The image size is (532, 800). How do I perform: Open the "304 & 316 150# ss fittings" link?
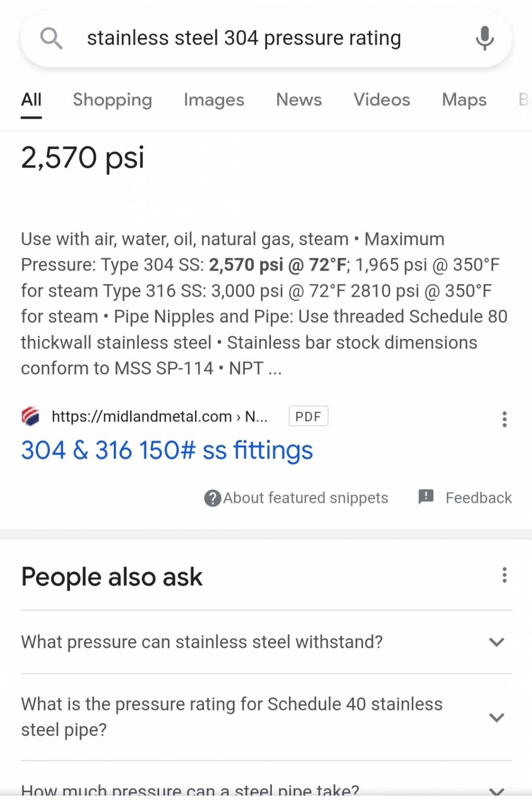pyautogui.click(x=167, y=450)
